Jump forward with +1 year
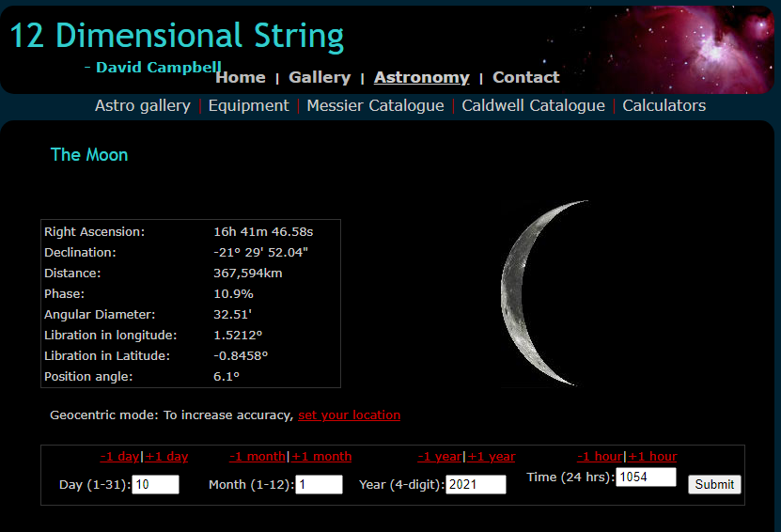This screenshot has height=532, width=781. [x=492, y=456]
